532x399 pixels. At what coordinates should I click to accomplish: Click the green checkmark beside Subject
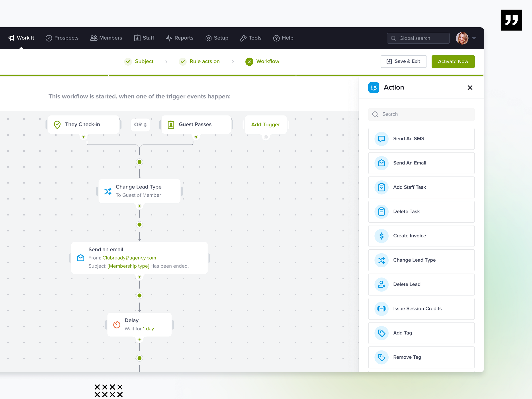tap(128, 62)
